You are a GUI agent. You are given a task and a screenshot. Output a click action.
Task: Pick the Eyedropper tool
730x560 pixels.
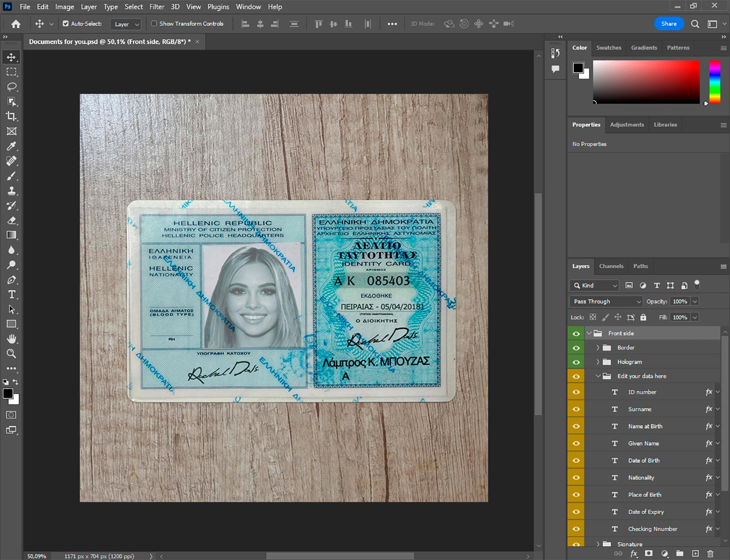(12, 146)
